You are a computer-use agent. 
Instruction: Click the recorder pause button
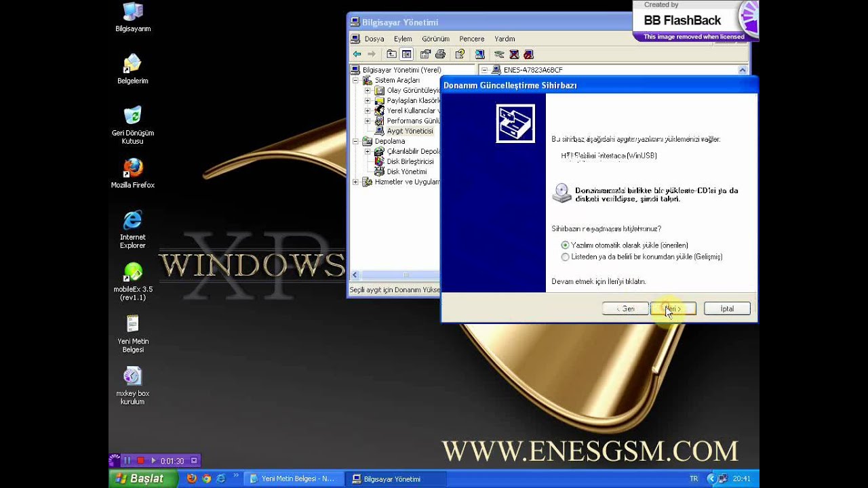[x=127, y=461]
